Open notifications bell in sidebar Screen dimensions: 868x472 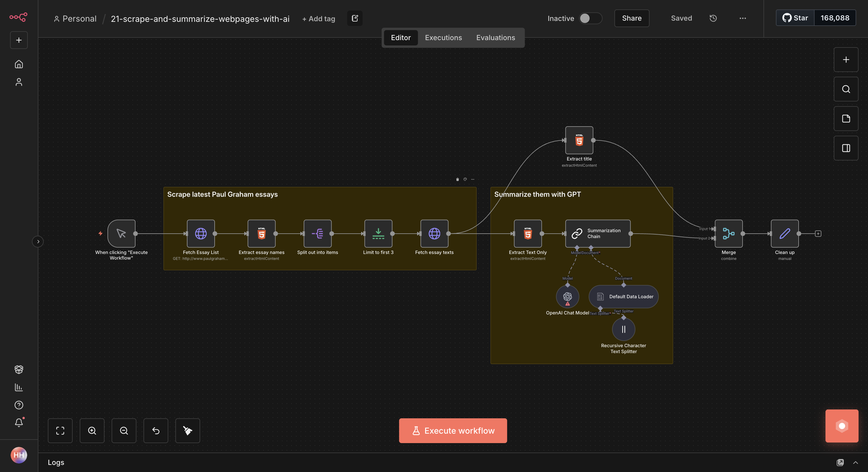19,422
